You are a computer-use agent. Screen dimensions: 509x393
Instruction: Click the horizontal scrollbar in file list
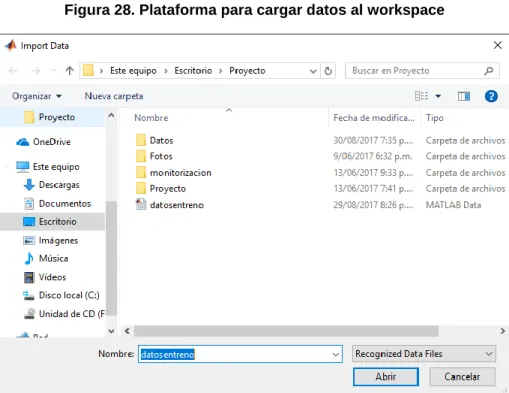coord(286,331)
